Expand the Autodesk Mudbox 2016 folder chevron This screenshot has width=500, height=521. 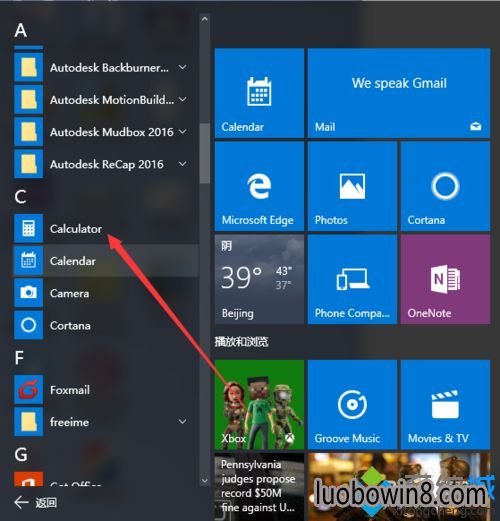pos(182,132)
